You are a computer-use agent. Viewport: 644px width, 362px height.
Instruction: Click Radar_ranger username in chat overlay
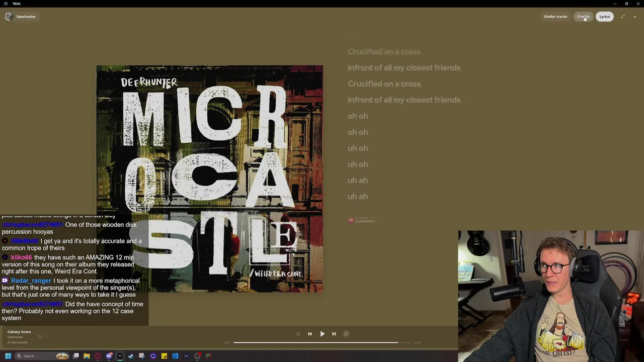31,281
